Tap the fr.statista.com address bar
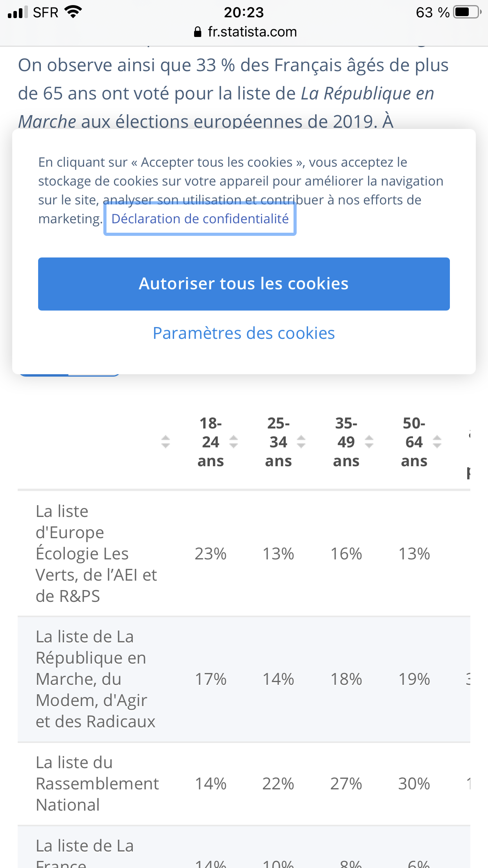The image size is (488, 868). click(252, 32)
